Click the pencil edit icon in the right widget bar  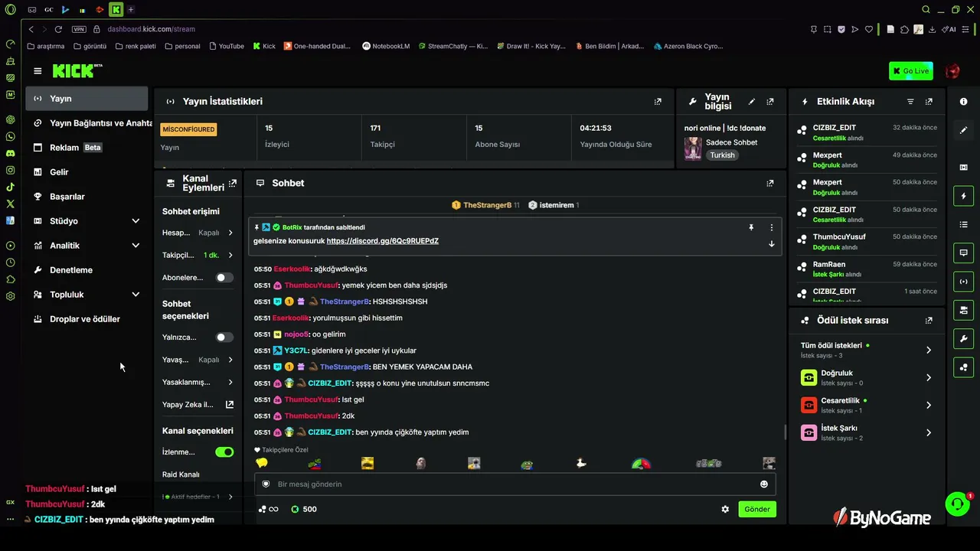[963, 131]
